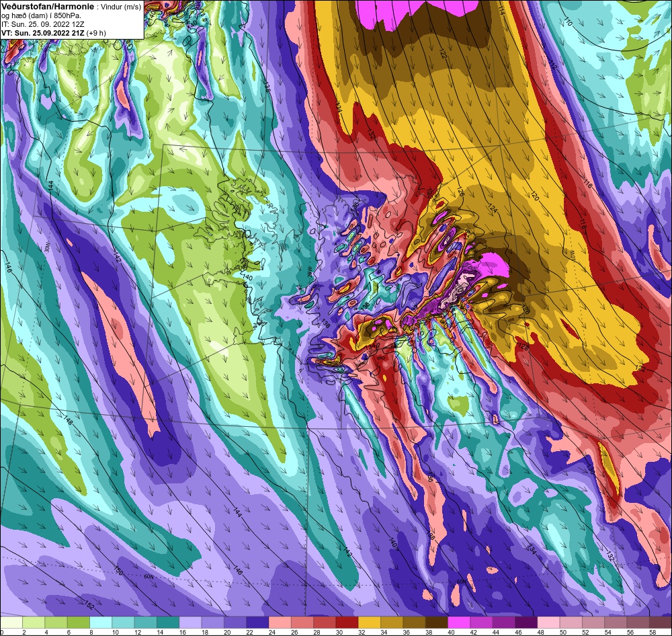Viewport: 672px width, 636px height.
Task: Select the light green 2–4 m/s legend swatch
Action: point(34,623)
